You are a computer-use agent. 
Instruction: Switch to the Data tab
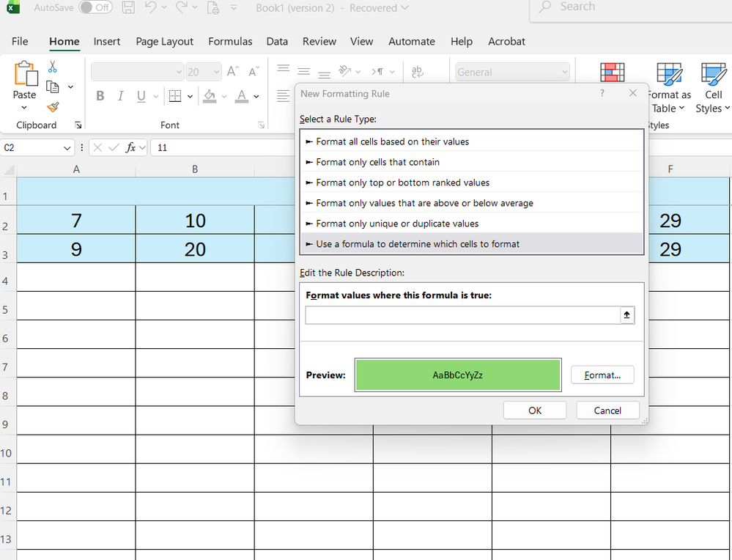tap(277, 42)
